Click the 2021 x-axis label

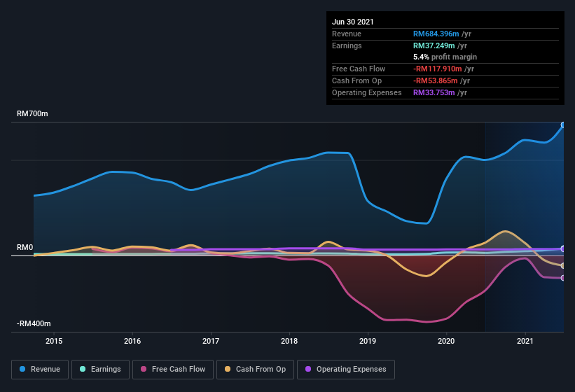[525, 341]
